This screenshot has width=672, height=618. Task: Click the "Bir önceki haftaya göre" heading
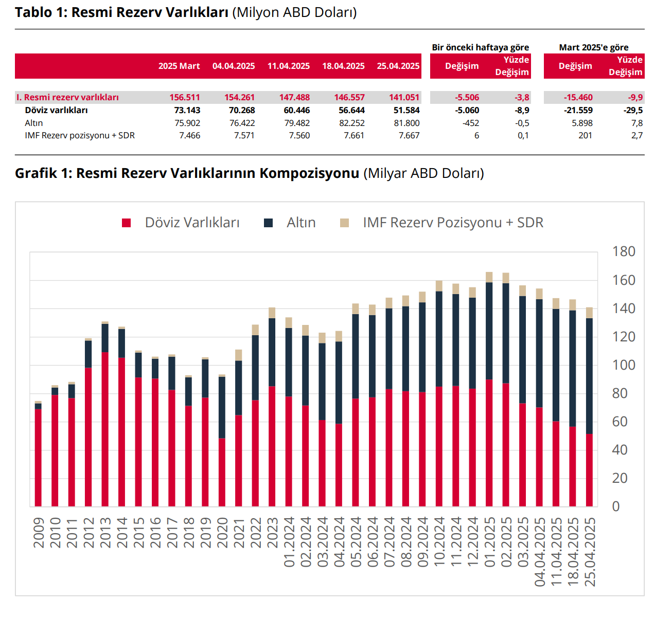tap(480, 47)
